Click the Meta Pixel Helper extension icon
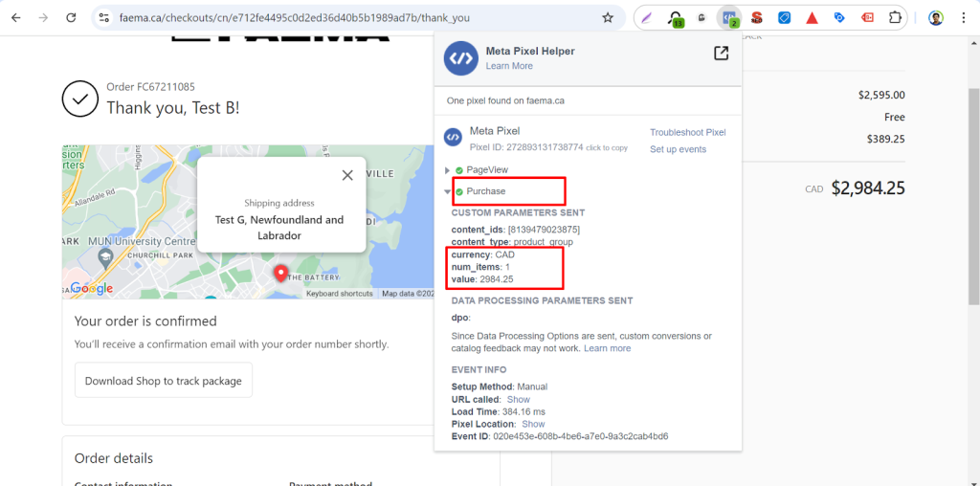Screen dimensions: 980x486 coord(730,18)
